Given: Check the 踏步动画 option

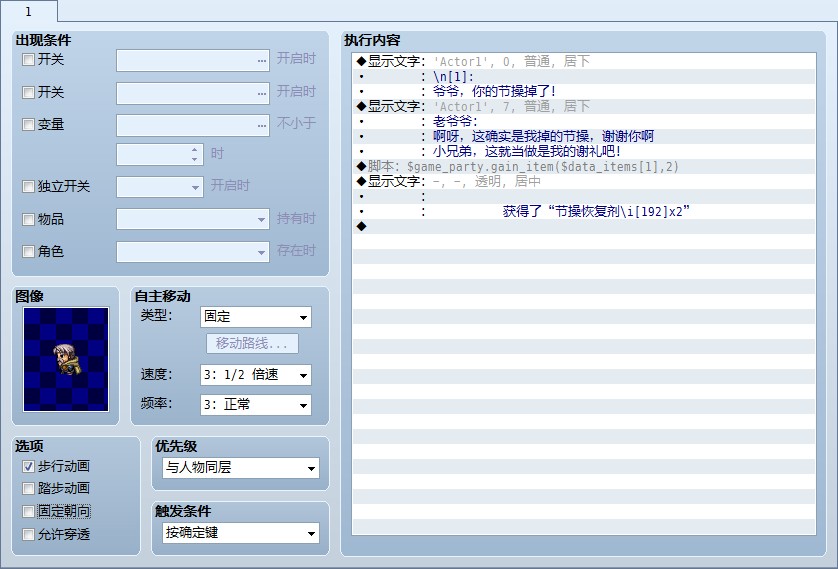Looking at the screenshot, I should click(28, 488).
